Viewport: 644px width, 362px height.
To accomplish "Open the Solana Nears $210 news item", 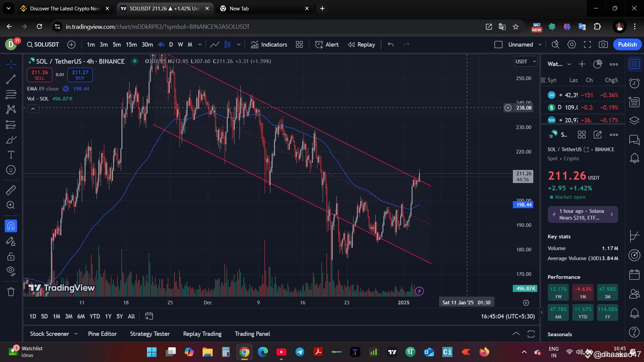I will [583, 215].
